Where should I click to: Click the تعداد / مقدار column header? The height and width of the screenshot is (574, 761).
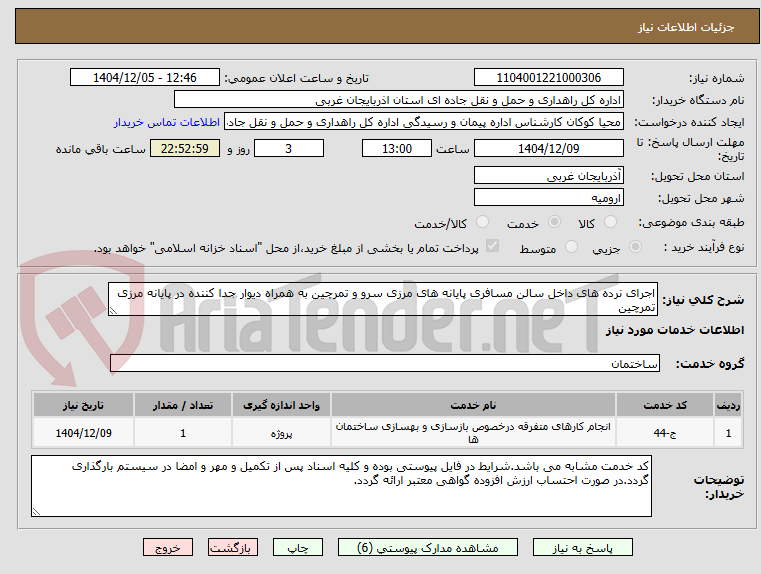click(183, 405)
